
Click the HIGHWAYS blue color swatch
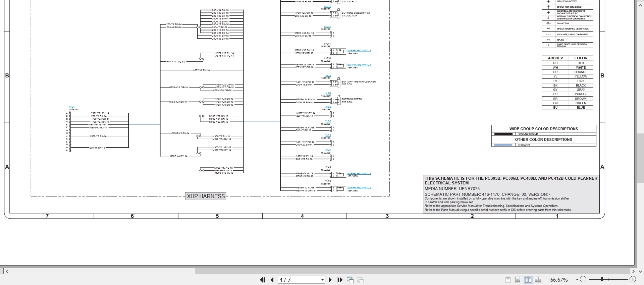[503, 145]
